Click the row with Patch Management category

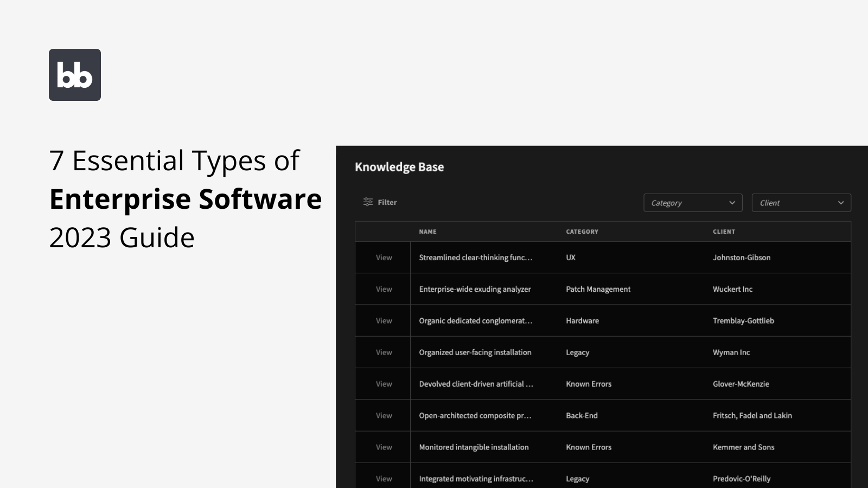598,289
